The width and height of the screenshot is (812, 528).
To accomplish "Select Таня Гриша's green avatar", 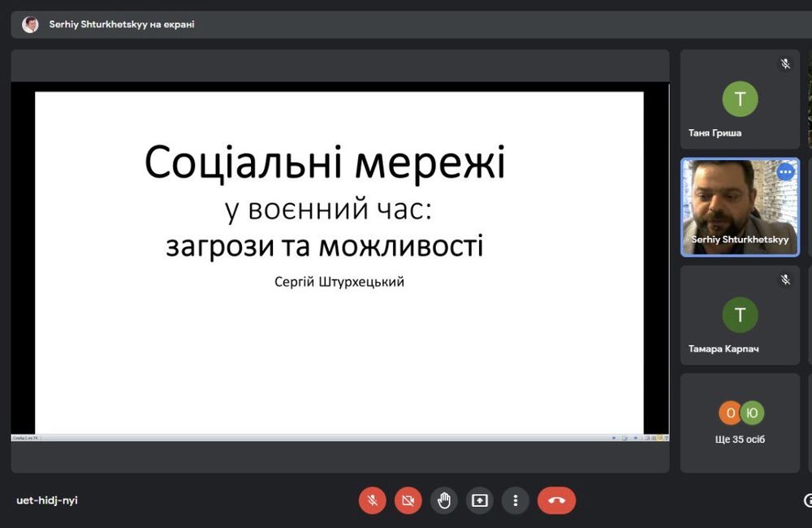I will tap(740, 99).
